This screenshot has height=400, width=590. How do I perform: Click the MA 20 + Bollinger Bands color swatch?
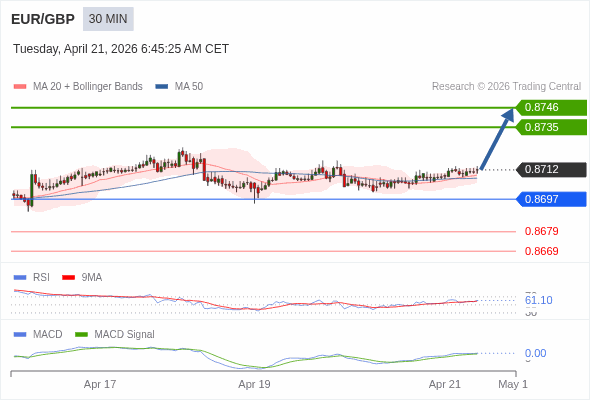tap(20, 87)
